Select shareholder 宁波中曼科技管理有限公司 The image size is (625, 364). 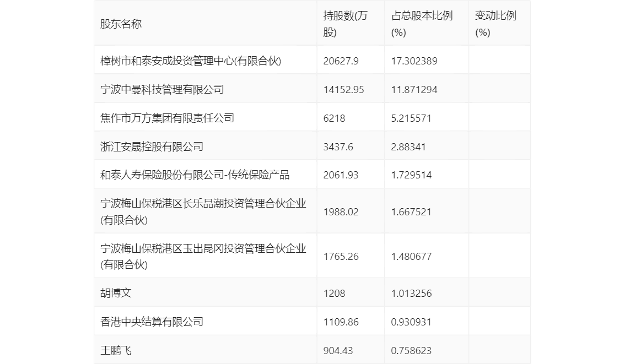click(x=162, y=90)
